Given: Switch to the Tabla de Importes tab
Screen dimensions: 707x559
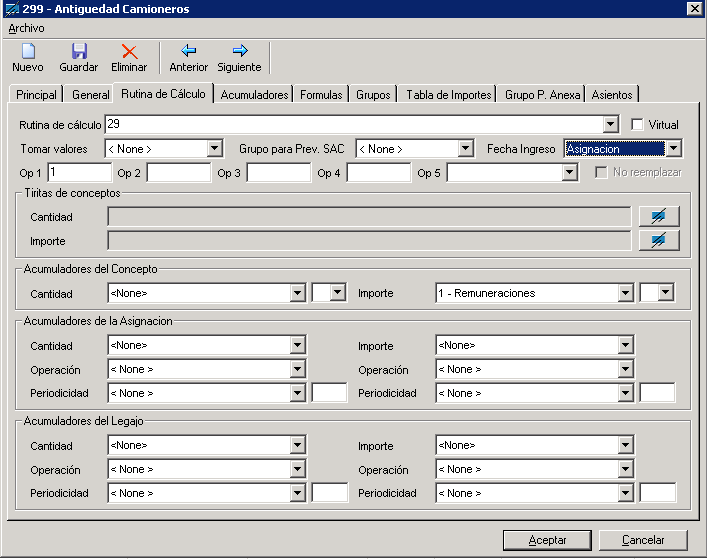Looking at the screenshot, I should 448,94.
